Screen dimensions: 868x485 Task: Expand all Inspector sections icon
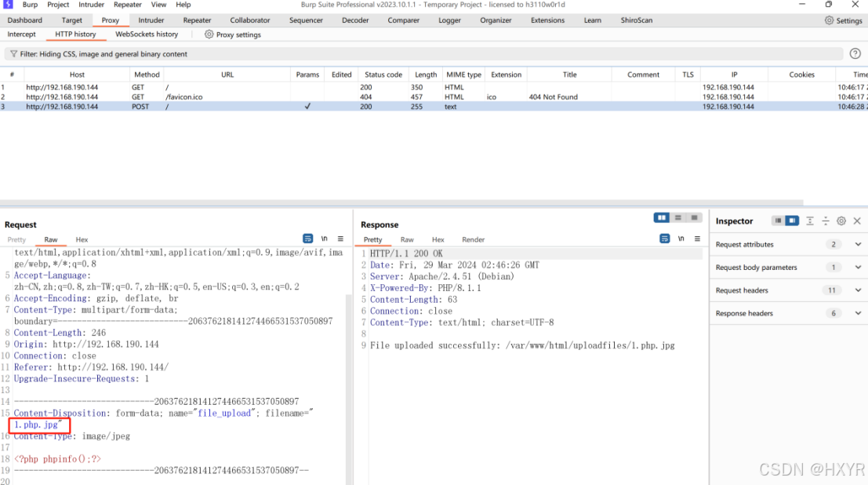point(810,221)
